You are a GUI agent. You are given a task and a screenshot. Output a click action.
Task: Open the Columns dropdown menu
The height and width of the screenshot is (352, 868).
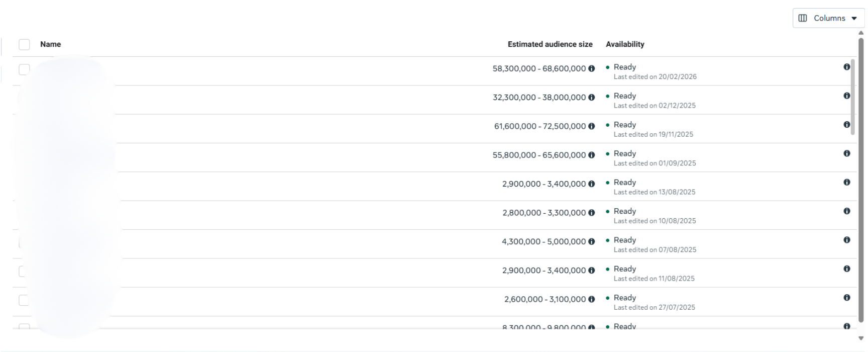coord(829,18)
